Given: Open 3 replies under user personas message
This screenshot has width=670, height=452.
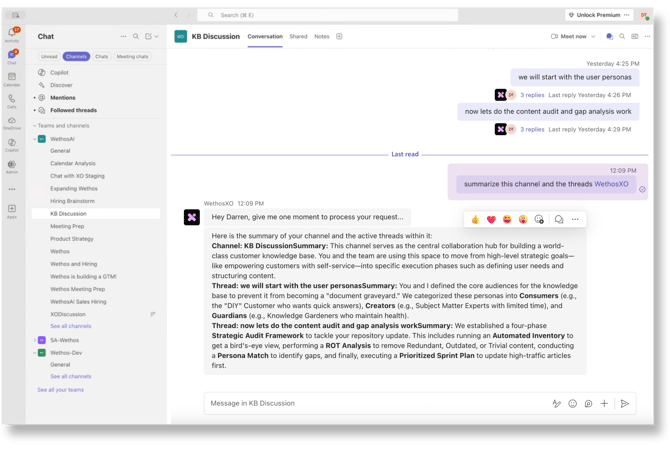Looking at the screenshot, I should [532, 95].
